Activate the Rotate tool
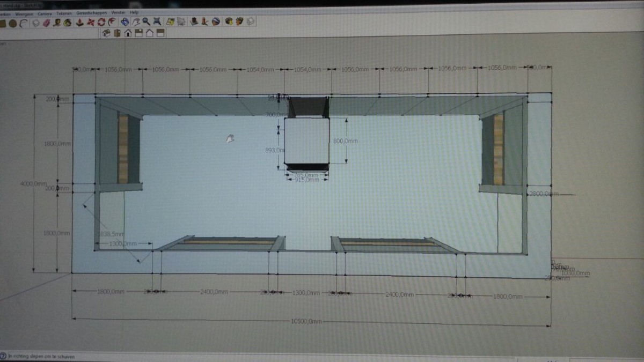This screenshot has width=644, height=362. point(101,23)
